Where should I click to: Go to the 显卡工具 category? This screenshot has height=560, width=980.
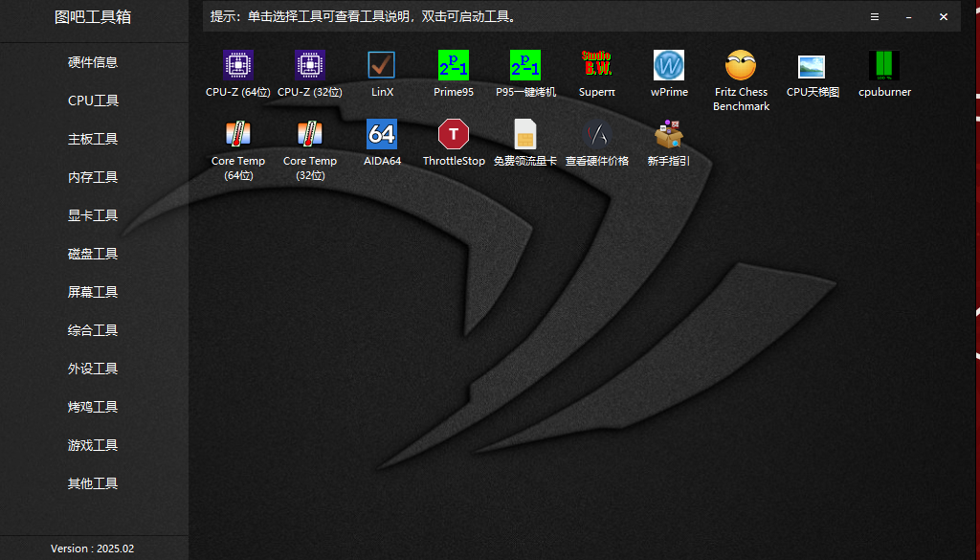point(93,215)
